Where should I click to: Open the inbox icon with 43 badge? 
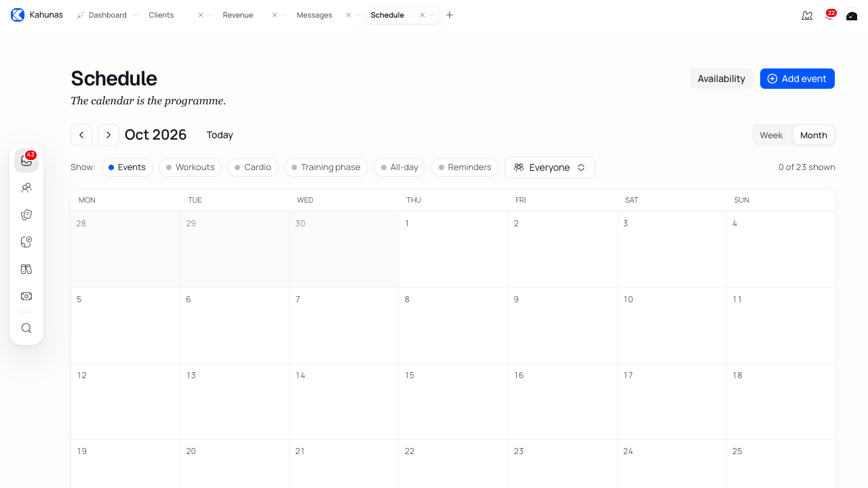point(26,161)
